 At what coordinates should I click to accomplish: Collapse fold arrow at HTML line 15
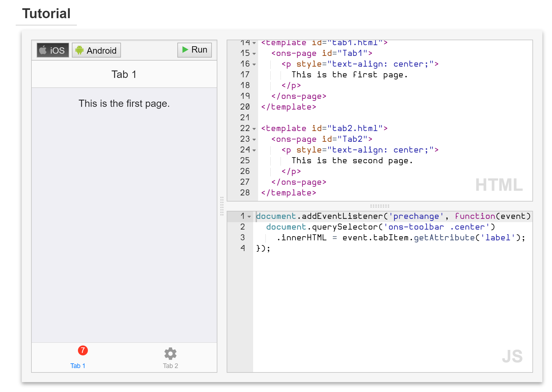point(254,53)
